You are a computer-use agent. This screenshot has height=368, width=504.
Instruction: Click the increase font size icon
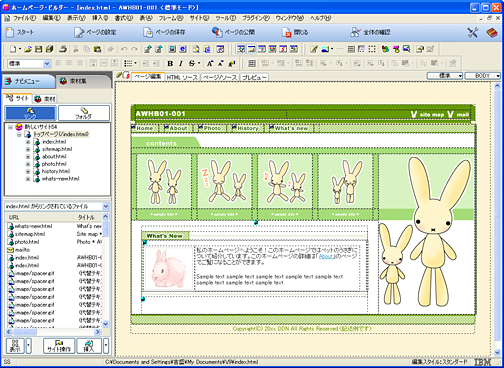point(210,63)
